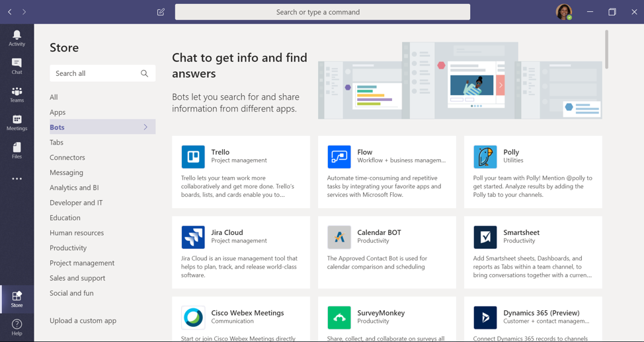Open the Polly app title
Screen dimensions: 644x342
511,152
